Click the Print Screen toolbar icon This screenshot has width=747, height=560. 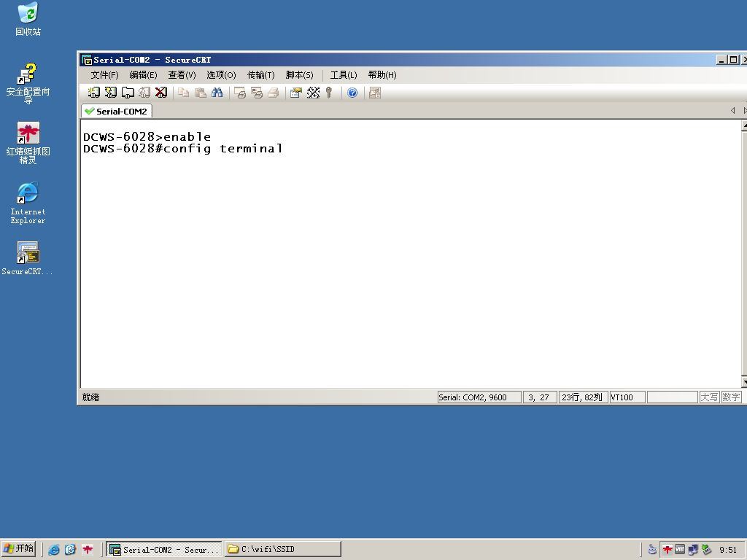pyautogui.click(x=240, y=93)
